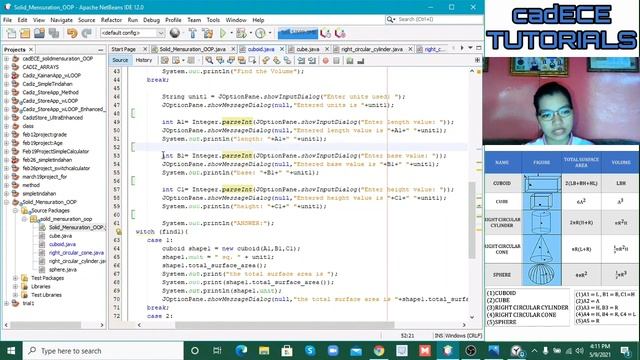The width and height of the screenshot is (640, 360).
Task: Open OBS Studio from the taskbar
Action: click(x=470, y=351)
